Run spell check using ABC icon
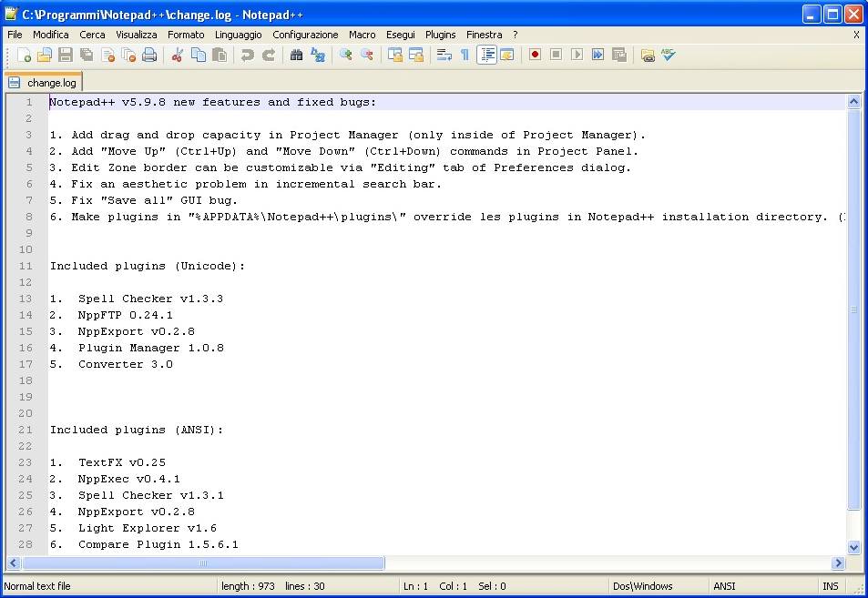The width and height of the screenshot is (868, 598). pyautogui.click(x=669, y=55)
